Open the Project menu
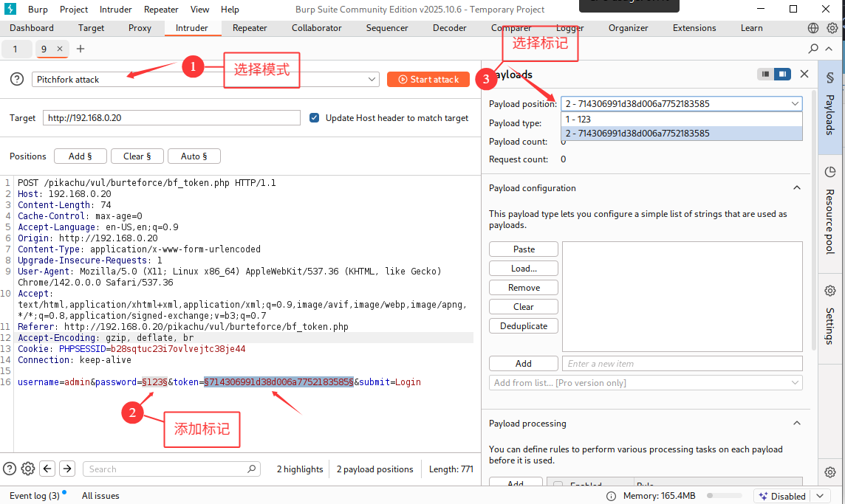This screenshot has width=845, height=504. (x=74, y=9)
